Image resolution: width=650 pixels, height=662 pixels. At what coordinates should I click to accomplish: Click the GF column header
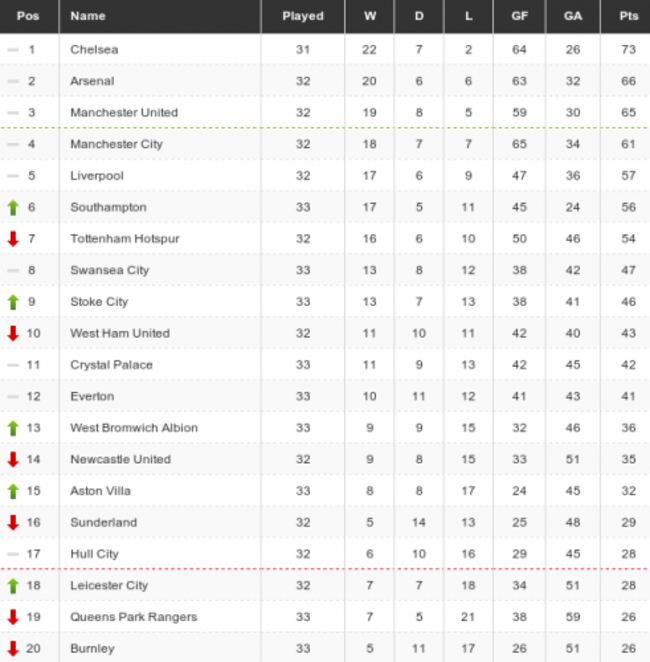point(520,16)
